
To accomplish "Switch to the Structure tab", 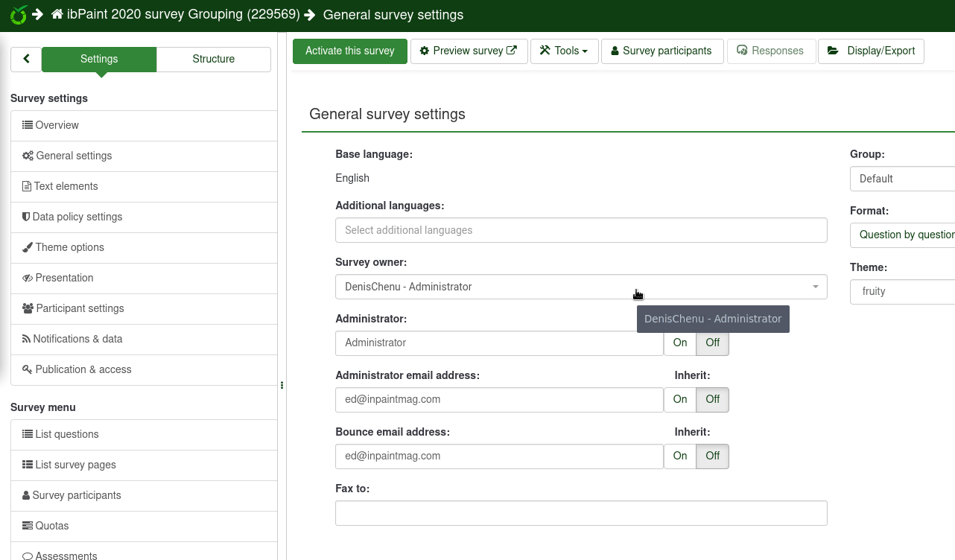I will click(213, 59).
